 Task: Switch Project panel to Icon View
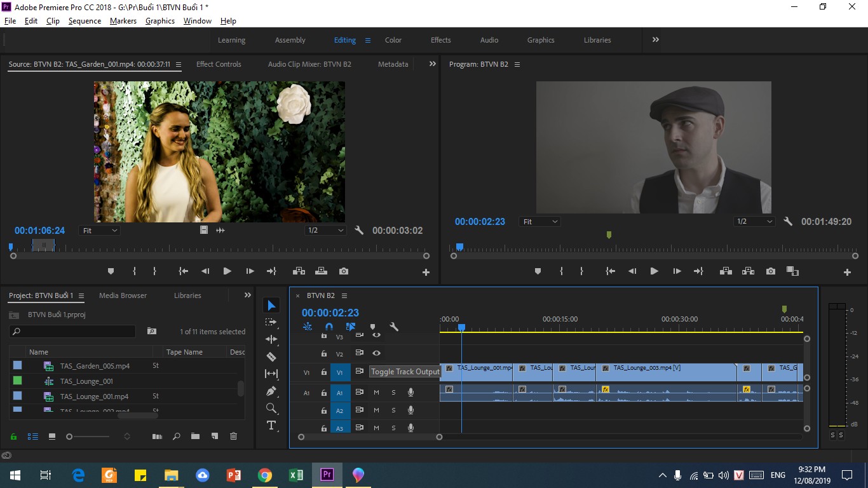(52, 437)
